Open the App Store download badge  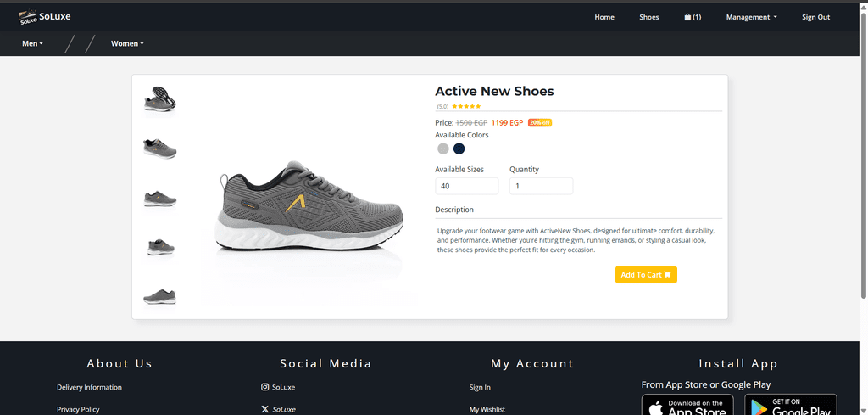pos(687,406)
